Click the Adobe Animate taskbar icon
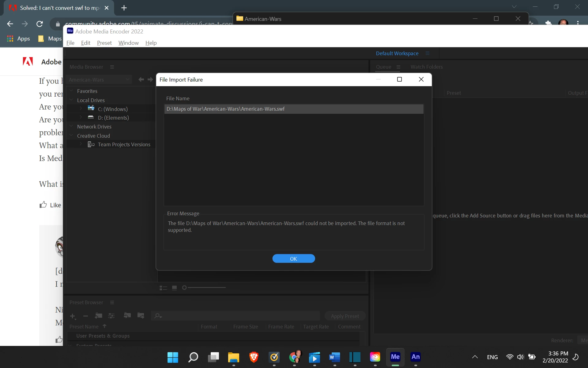 pos(415,357)
